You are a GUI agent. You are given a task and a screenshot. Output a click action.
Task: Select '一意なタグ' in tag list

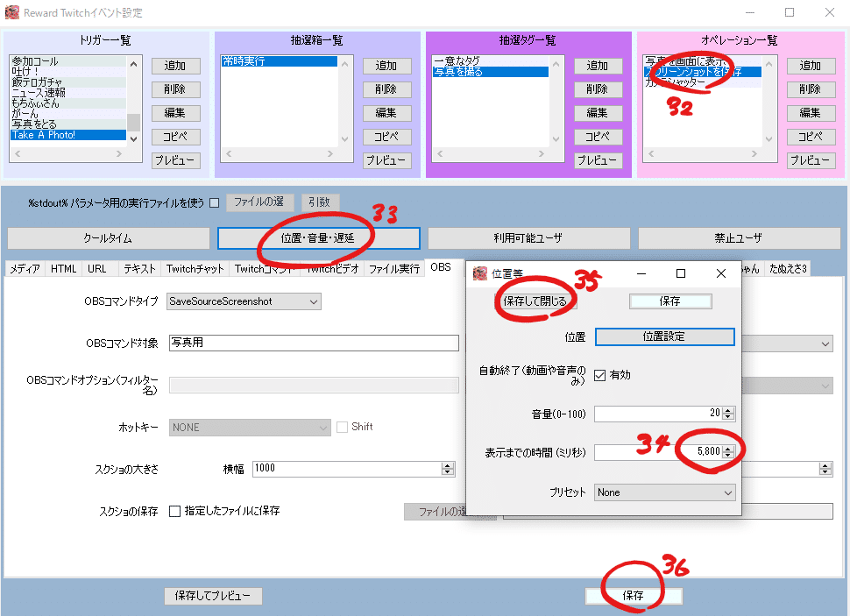click(491, 60)
